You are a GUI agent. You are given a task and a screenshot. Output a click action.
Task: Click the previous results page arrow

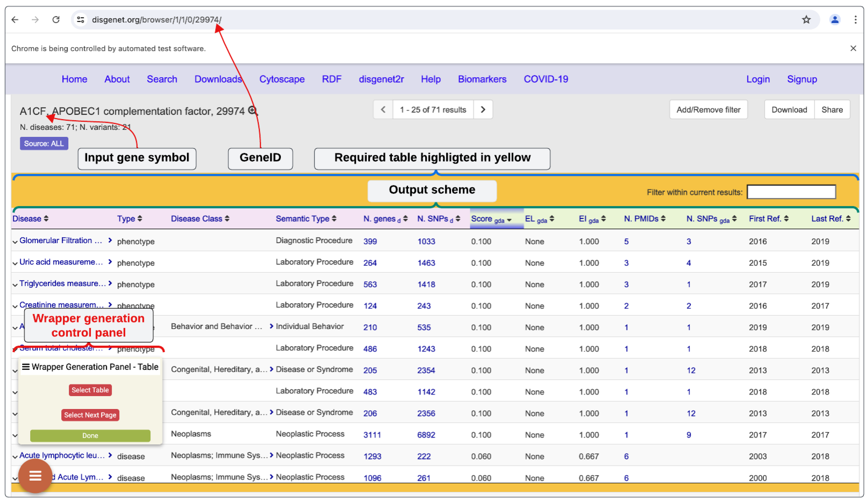click(383, 109)
